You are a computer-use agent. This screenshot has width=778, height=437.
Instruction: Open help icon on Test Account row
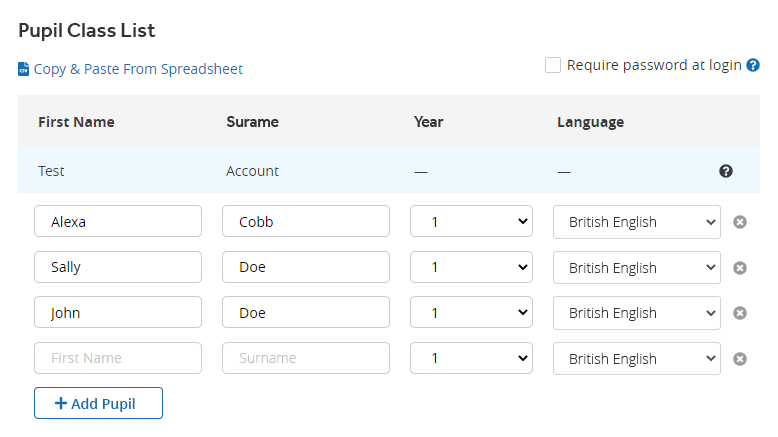[x=725, y=171]
